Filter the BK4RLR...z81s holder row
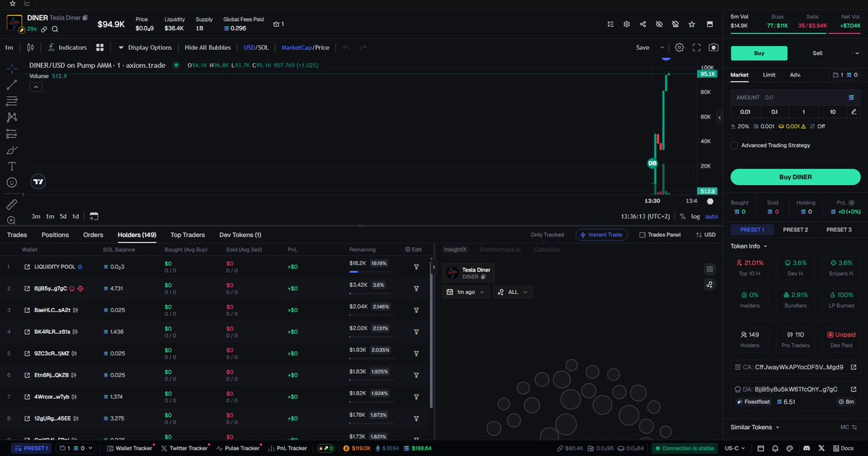Image resolution: width=868 pixels, height=456 pixels. point(417,332)
